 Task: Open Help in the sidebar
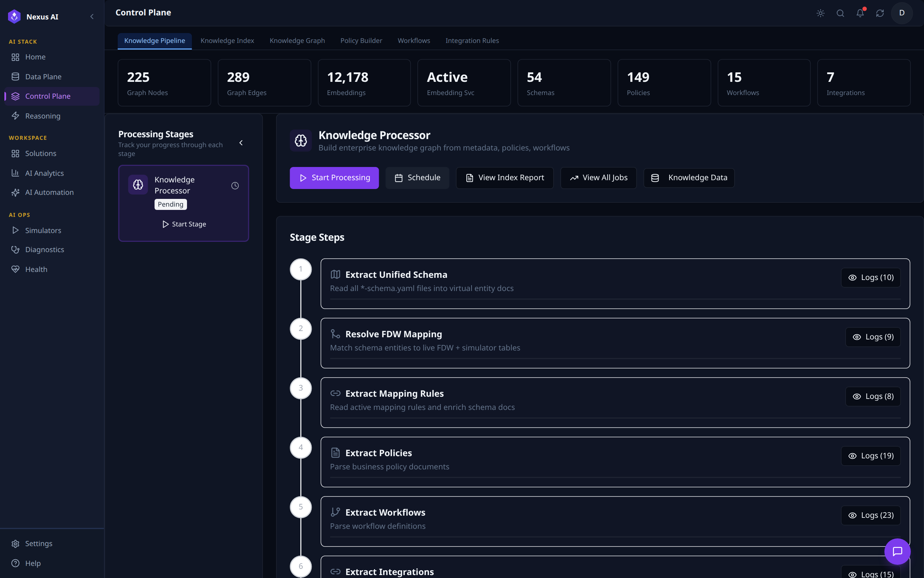click(x=52, y=563)
